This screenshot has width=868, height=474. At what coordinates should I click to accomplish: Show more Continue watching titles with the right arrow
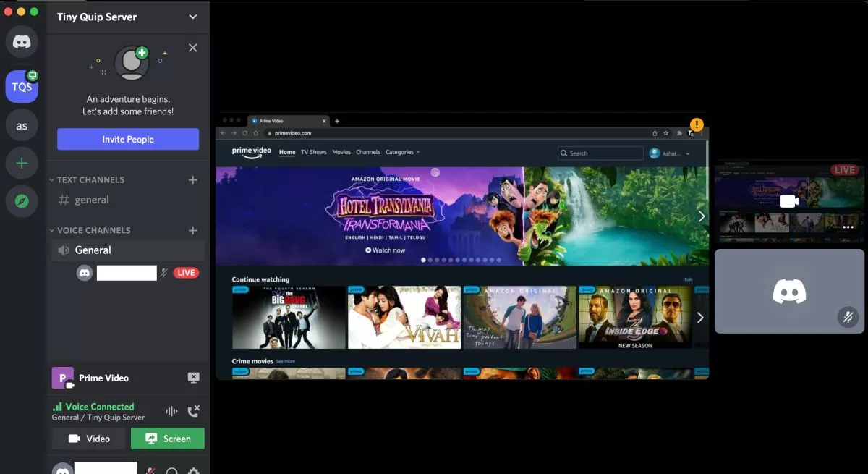[x=700, y=318]
